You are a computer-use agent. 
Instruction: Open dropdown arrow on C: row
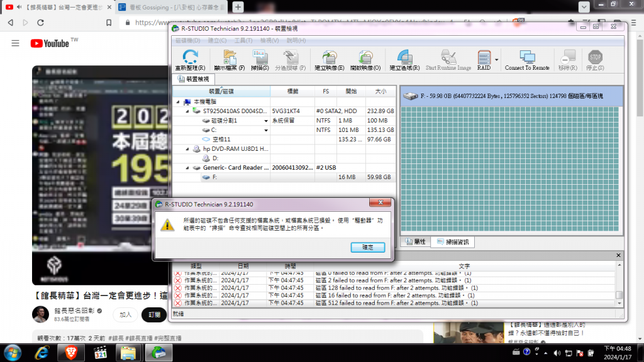click(266, 131)
